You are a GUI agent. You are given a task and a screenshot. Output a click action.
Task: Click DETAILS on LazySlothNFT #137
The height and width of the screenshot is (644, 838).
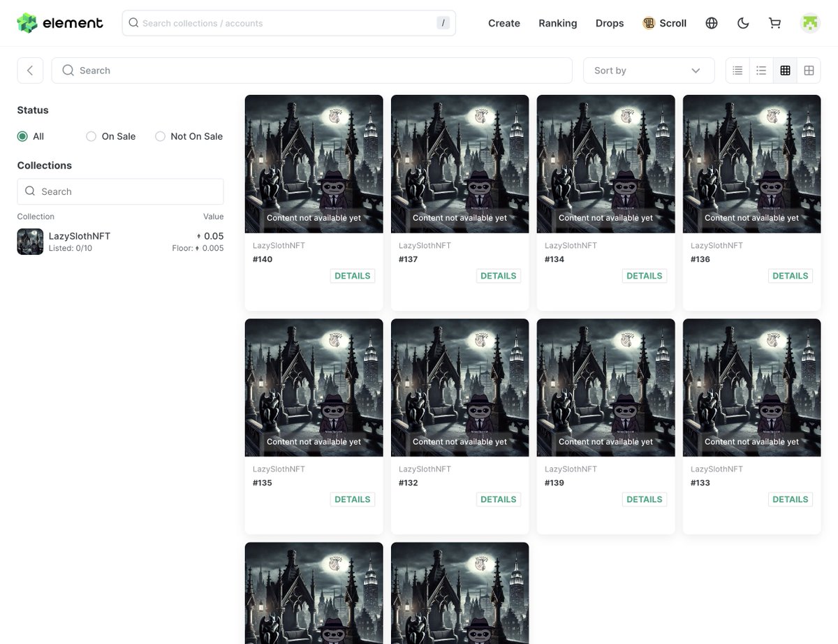pyautogui.click(x=499, y=276)
